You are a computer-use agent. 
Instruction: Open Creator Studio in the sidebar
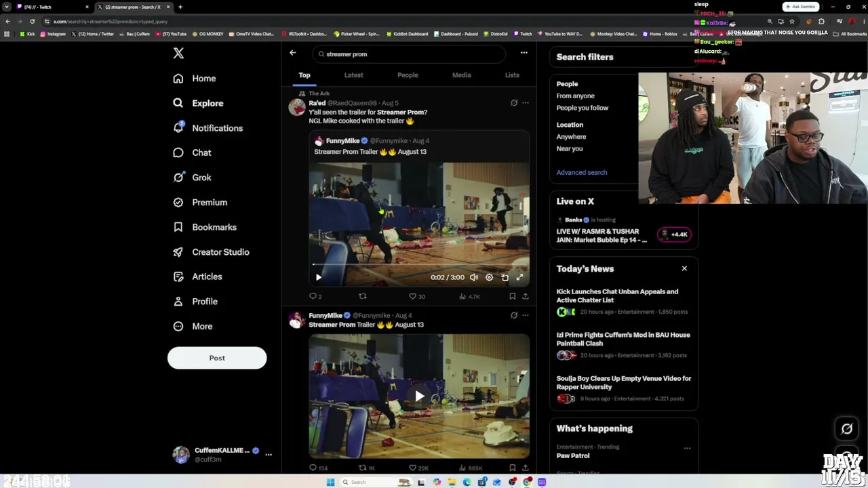pyautogui.click(x=211, y=252)
